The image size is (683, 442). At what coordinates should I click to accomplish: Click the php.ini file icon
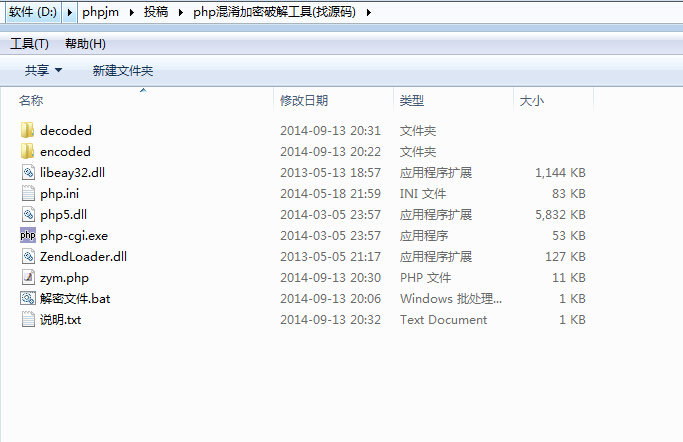coord(28,193)
